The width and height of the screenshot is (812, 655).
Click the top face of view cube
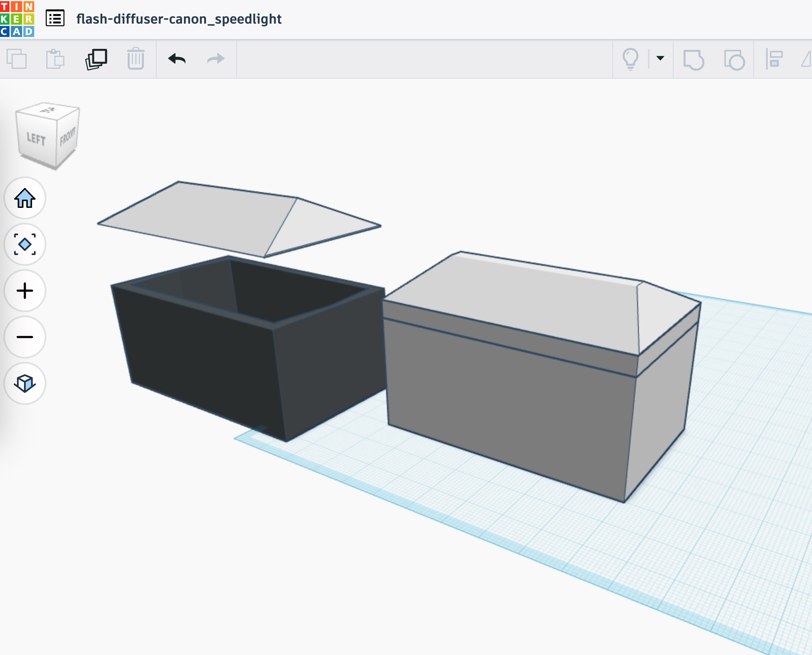[x=48, y=110]
